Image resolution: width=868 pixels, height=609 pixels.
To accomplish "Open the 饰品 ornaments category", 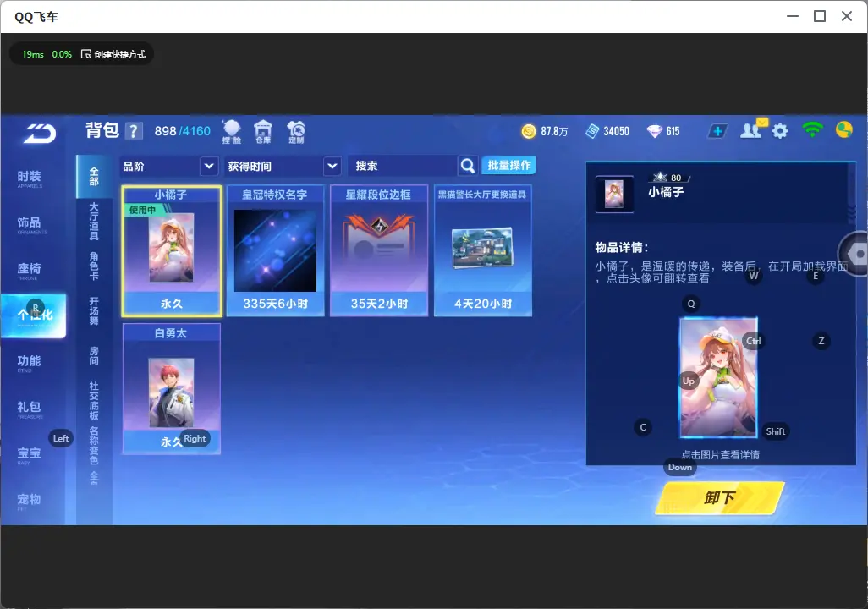I will click(30, 225).
